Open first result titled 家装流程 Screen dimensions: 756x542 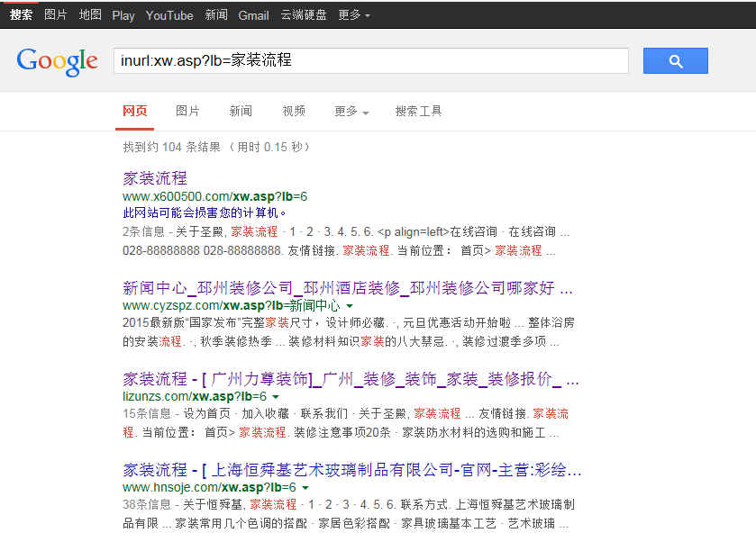(x=155, y=178)
